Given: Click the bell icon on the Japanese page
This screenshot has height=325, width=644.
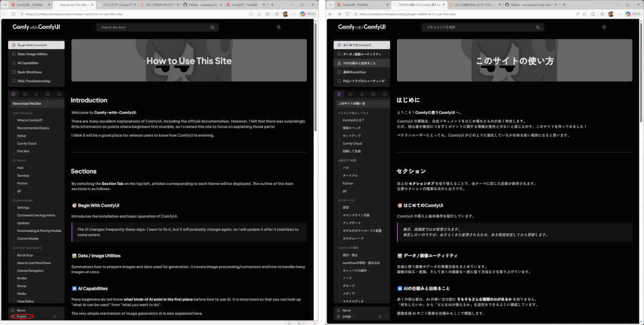Looking at the screenshot, I should pyautogui.click(x=604, y=27).
